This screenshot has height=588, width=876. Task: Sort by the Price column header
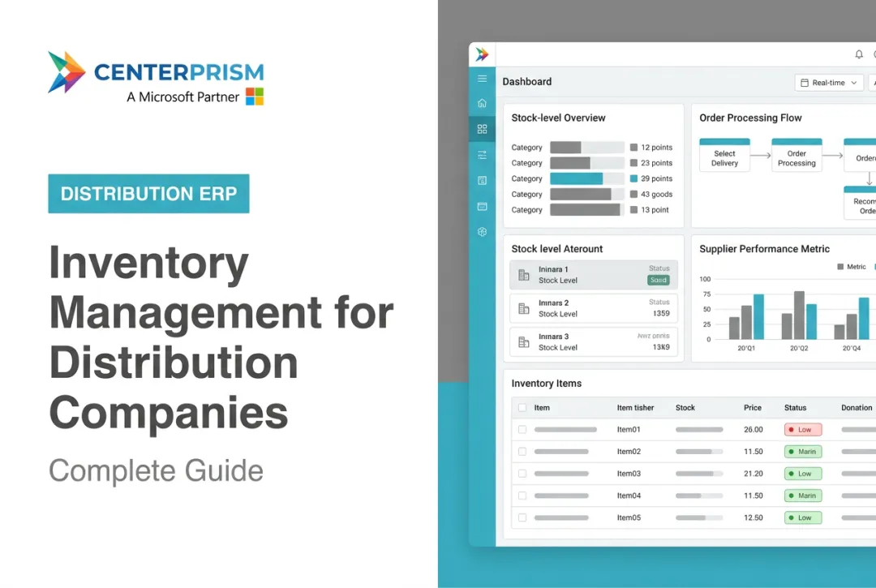coord(753,408)
